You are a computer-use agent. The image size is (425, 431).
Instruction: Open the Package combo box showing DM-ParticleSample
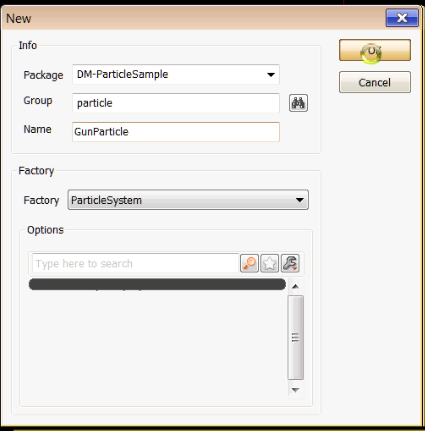[176, 74]
